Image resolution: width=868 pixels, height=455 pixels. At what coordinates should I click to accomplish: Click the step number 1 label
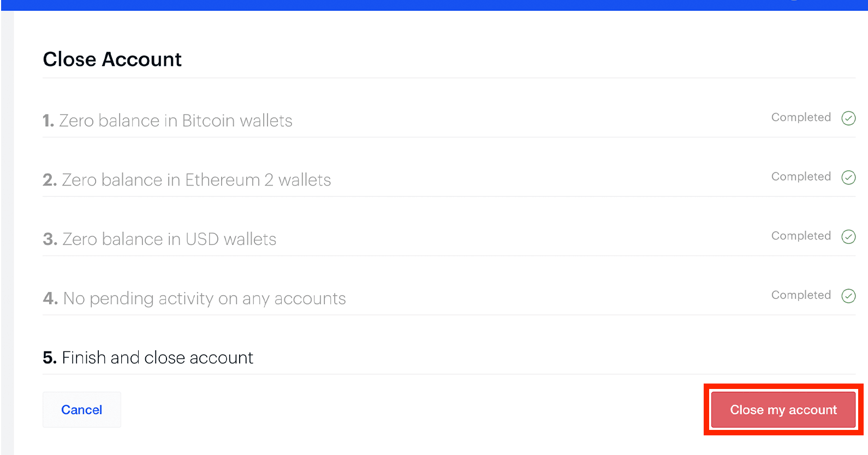(49, 121)
